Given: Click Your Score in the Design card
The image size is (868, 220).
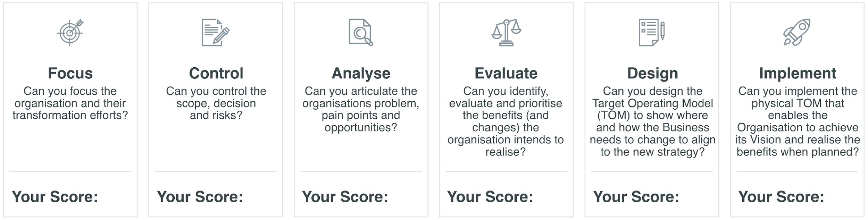Looking at the screenshot, I should (x=636, y=197).
